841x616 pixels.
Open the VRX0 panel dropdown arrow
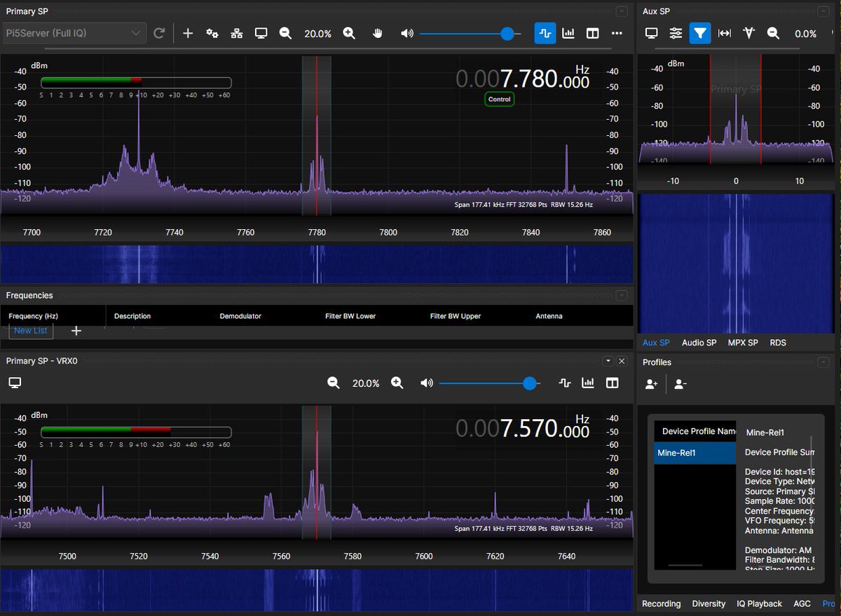point(608,361)
